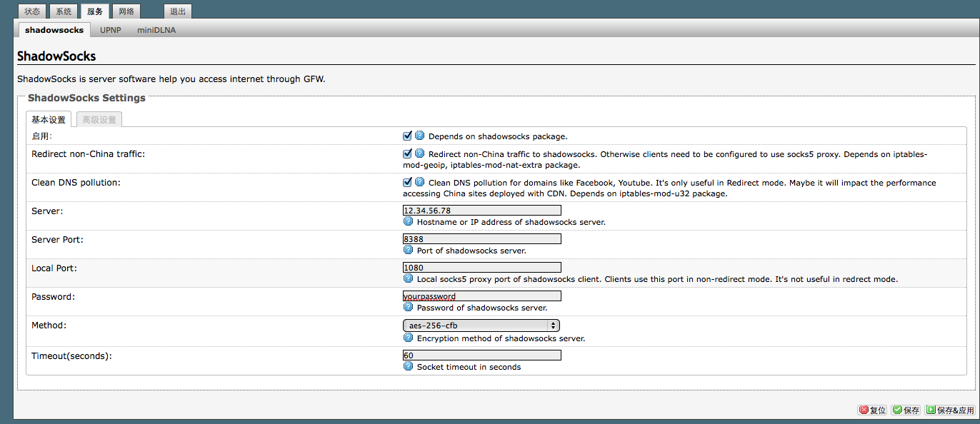The width and height of the screenshot is (980, 424).
Task: Click the 复位 reset button
Action: coord(873,410)
